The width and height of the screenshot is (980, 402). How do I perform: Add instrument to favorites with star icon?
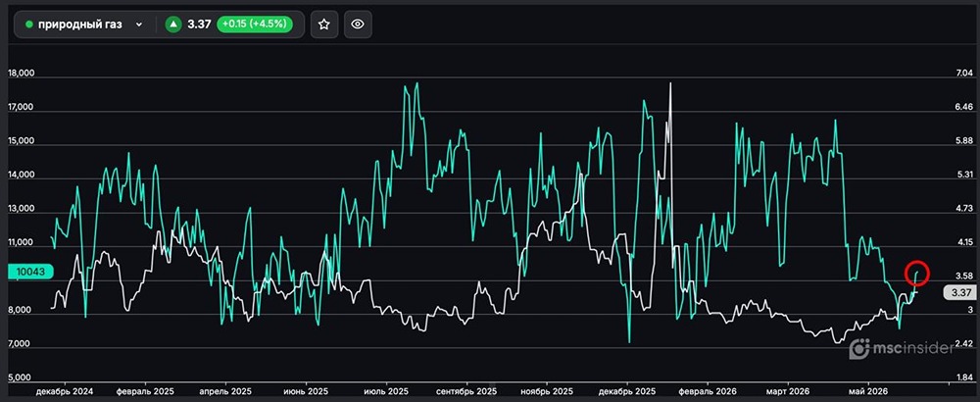pos(323,25)
